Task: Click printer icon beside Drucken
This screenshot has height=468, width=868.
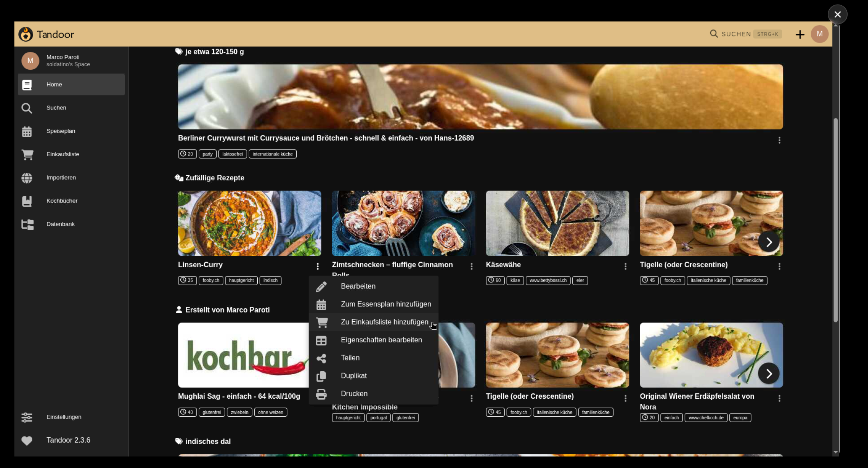Action: 321,394
